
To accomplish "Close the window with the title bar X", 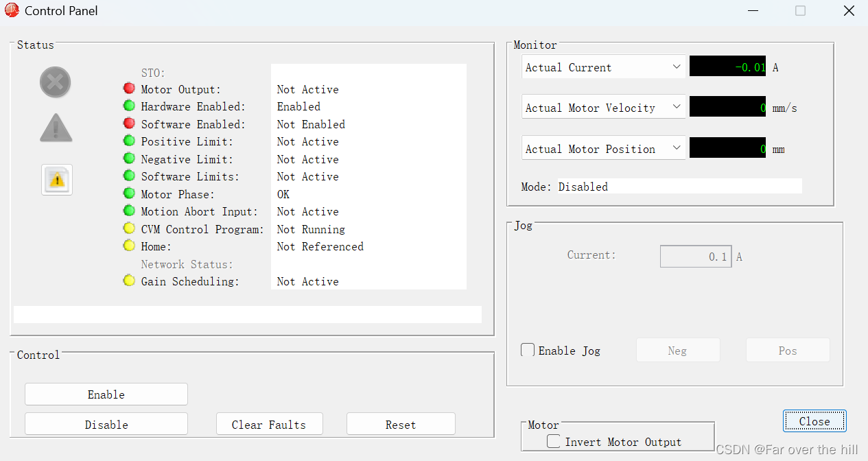I will (x=849, y=11).
